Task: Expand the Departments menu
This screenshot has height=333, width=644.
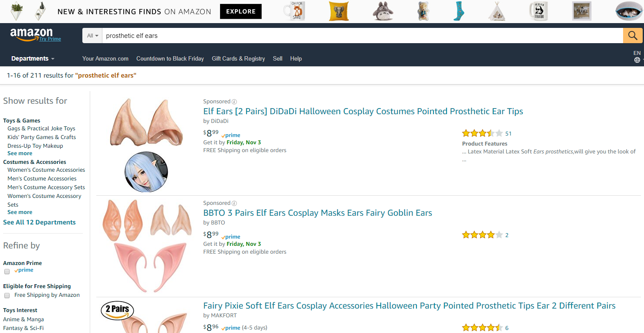Action: (33, 58)
